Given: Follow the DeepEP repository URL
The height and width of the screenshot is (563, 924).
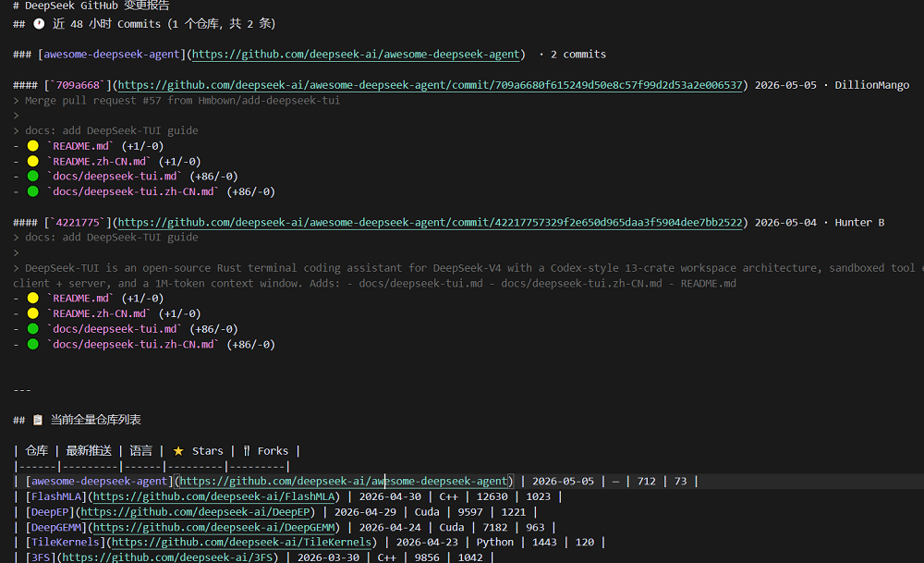Looking at the screenshot, I should [195, 512].
